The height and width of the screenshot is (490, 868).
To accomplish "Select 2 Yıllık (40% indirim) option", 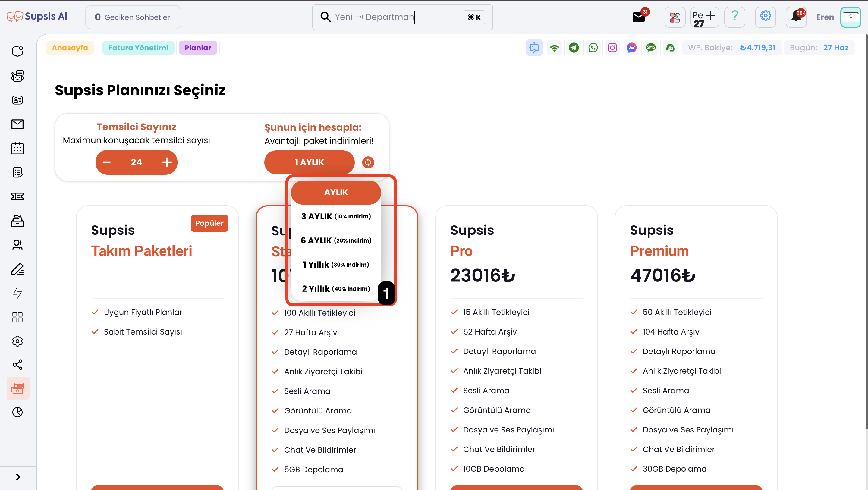I will point(336,288).
